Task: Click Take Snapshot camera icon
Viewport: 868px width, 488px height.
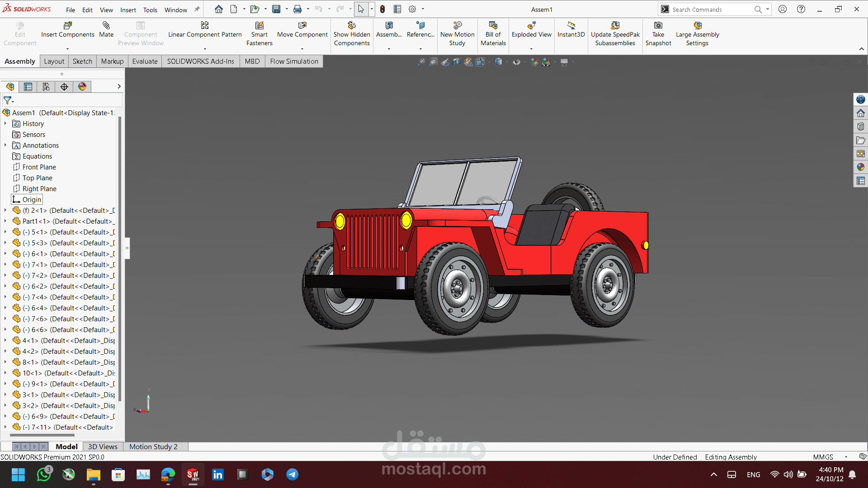Action: point(658,26)
